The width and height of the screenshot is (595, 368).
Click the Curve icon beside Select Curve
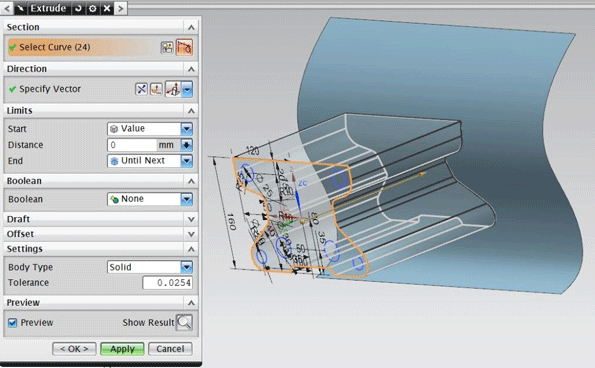[184, 47]
